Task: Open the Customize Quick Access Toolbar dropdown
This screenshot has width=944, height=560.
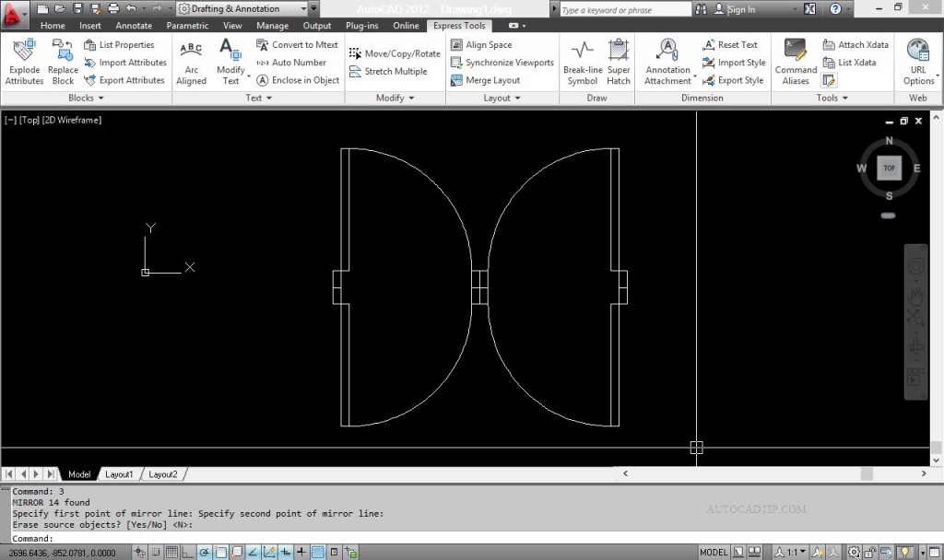Action: tap(313, 8)
